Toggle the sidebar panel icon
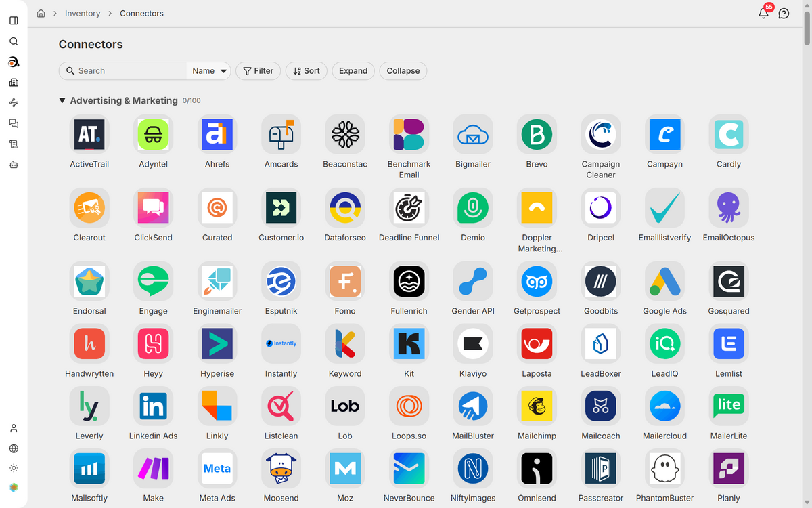The width and height of the screenshot is (812, 508). click(14, 21)
